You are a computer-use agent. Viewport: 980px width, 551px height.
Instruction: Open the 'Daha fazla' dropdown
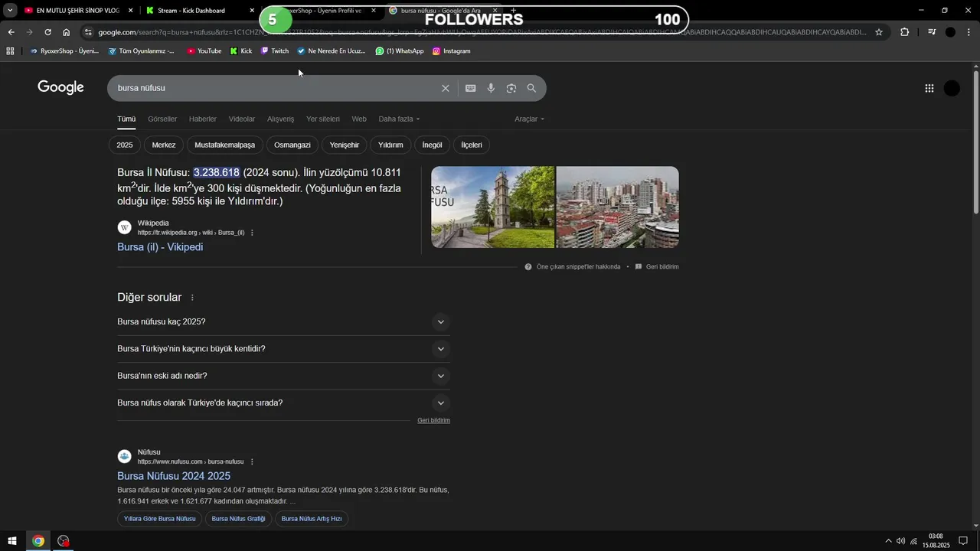coord(399,119)
